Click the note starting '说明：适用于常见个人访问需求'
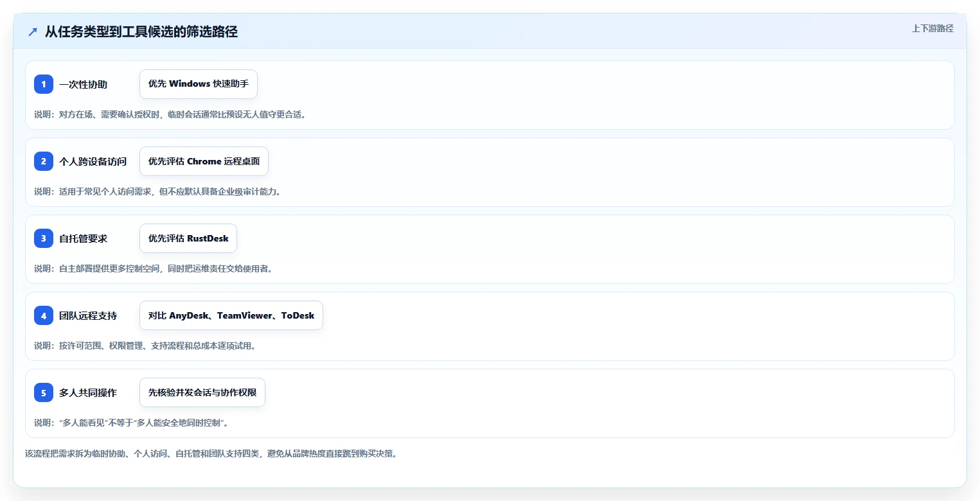Image resolution: width=980 pixels, height=501 pixels. pos(157,191)
